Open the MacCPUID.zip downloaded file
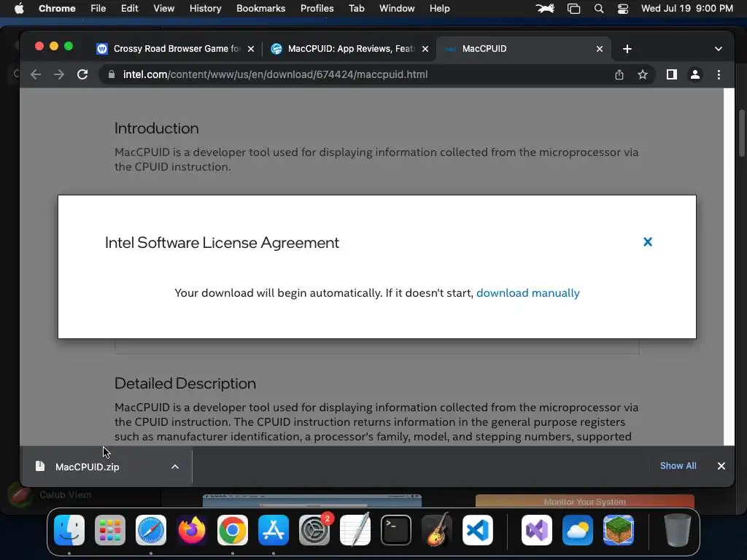 (x=88, y=467)
